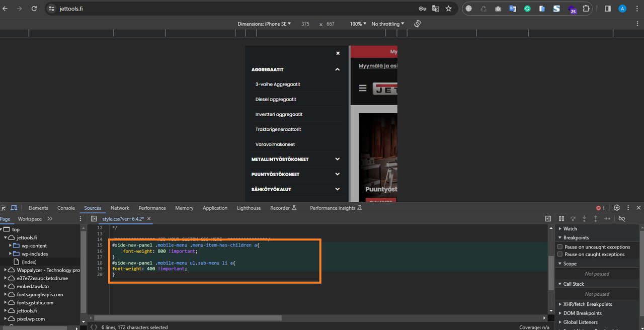Screen dimensions: 644x330
Task: Open the Diesel aggregaatit link
Action: [x=276, y=99]
